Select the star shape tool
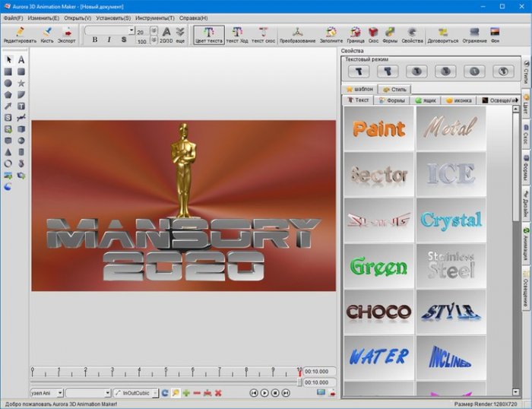Screen dimensions: 532x409 (21, 83)
